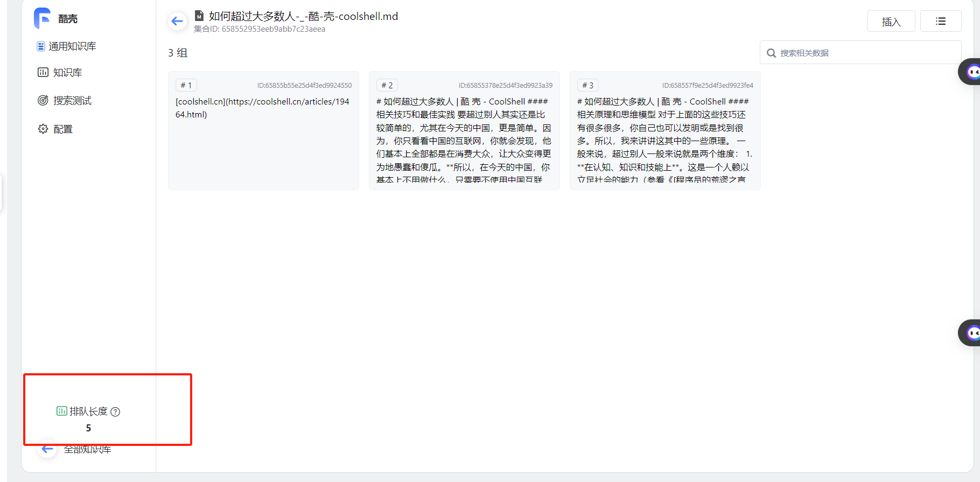Viewport: 980px width, 482px height.
Task: Click ID:658557f9e25d4f3ed9923fe4 on card 3
Action: 708,86
